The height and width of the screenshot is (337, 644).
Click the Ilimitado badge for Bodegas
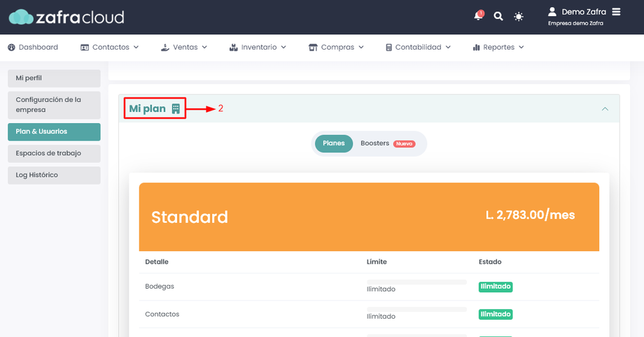point(496,287)
